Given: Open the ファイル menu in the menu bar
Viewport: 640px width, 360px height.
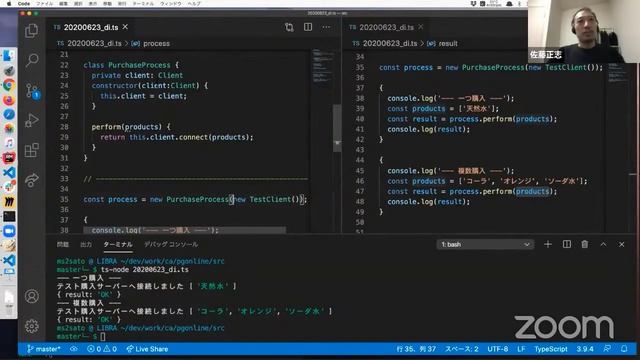Looking at the screenshot, I should click(x=44, y=3).
